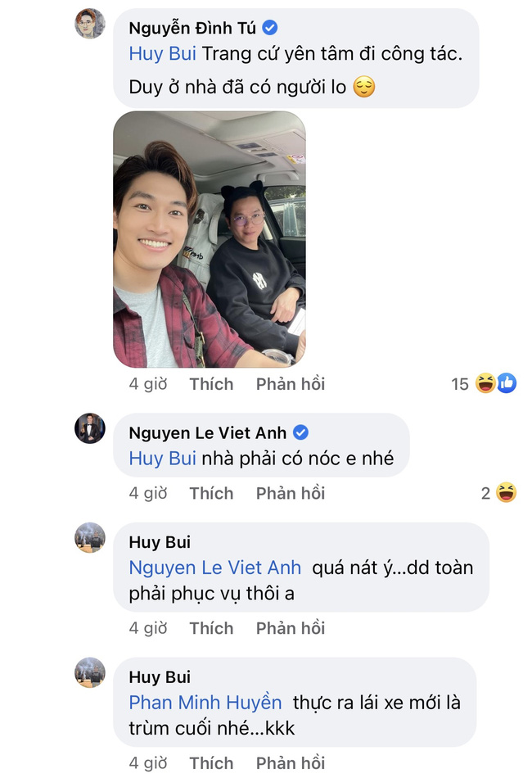Click the verified badge beside Nguyen Le Viet Anh
Screen dimensions: 532x778
(300, 432)
